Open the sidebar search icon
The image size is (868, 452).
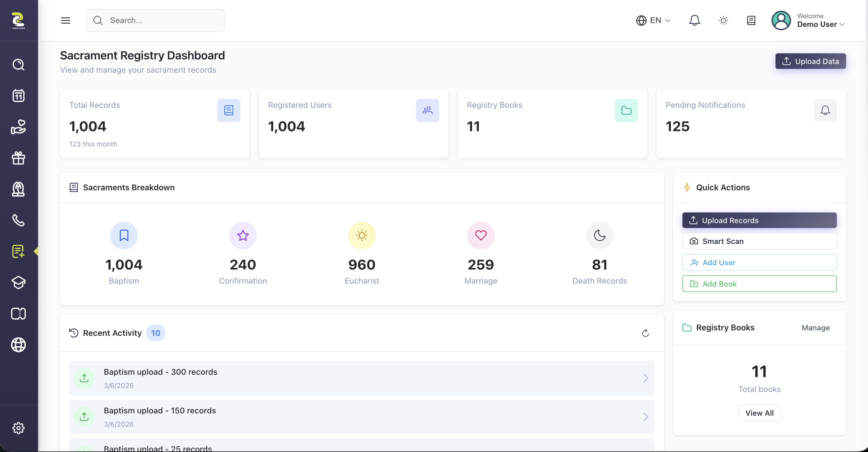tap(18, 64)
